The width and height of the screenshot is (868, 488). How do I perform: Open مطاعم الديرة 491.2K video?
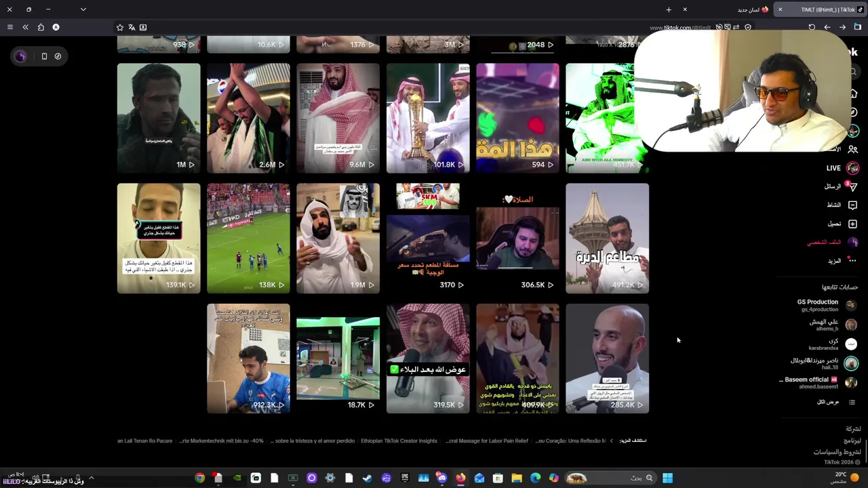point(607,239)
